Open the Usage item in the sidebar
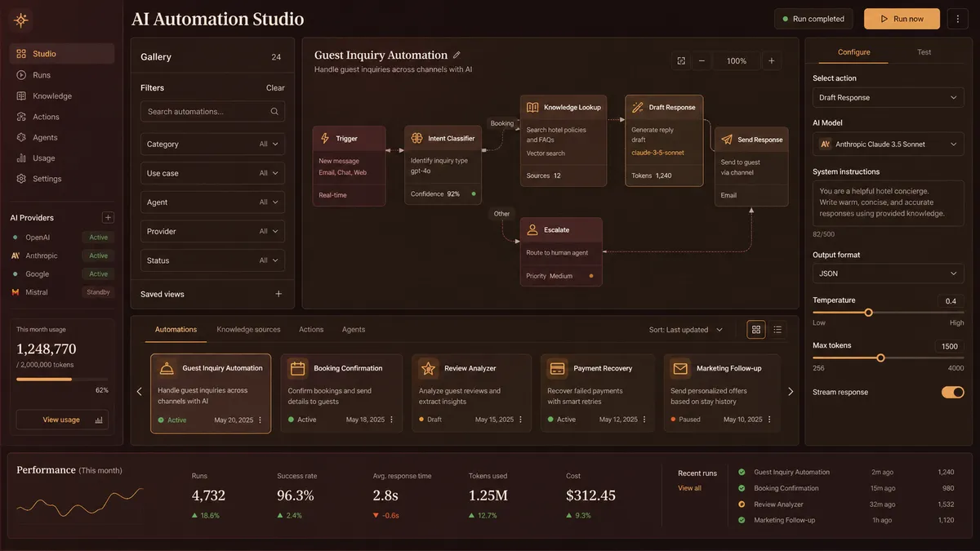980x551 pixels. click(x=62, y=158)
